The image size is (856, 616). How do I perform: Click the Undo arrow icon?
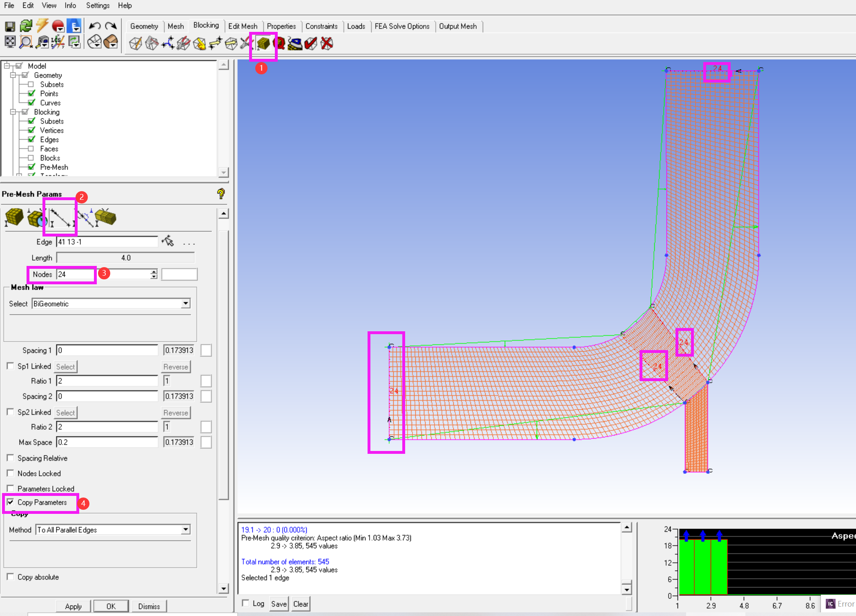point(95,26)
